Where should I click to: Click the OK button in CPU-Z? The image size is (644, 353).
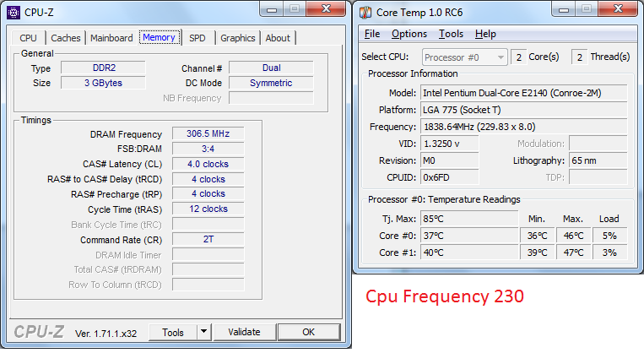(x=309, y=332)
